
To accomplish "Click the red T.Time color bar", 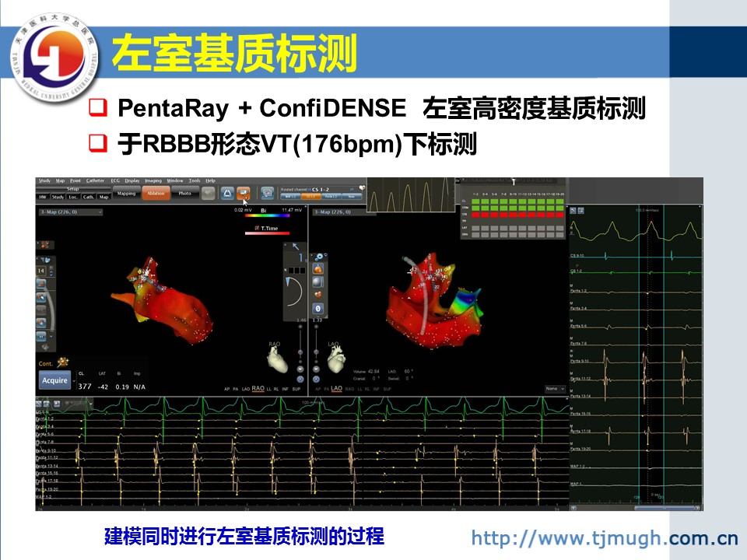I will point(267,233).
